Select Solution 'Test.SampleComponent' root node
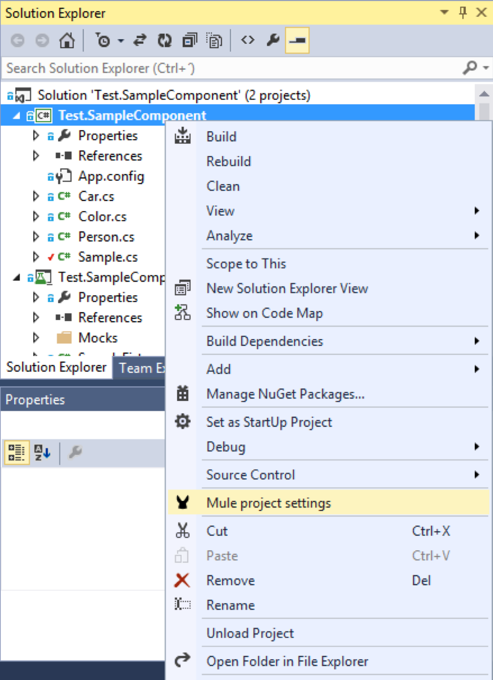This screenshot has width=493, height=680. pos(174,95)
